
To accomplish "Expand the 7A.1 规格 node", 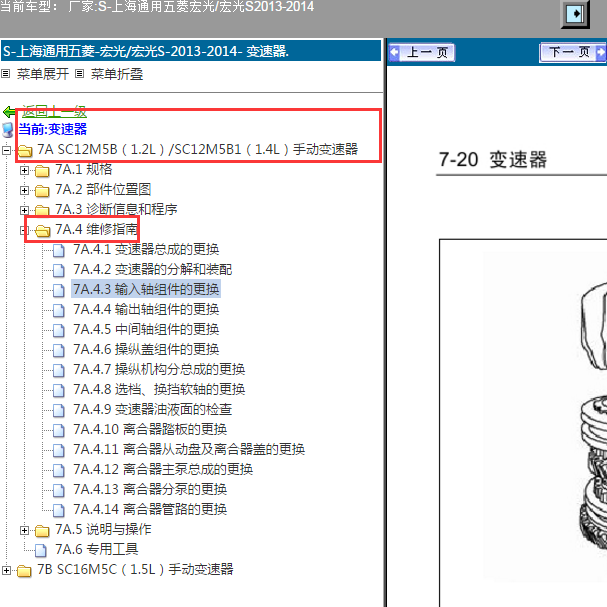I will tap(24, 170).
